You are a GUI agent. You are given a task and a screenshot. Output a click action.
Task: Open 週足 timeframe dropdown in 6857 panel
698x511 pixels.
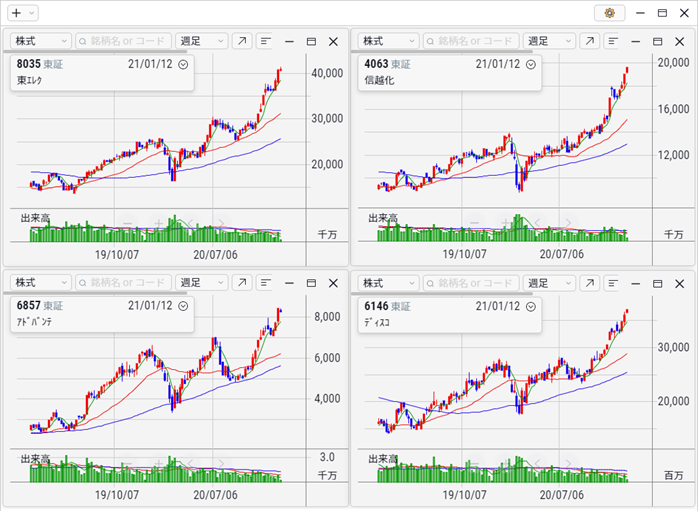tap(202, 283)
